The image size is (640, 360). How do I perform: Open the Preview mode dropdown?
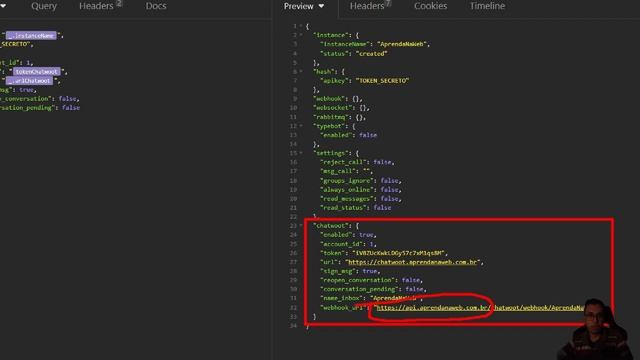(304, 6)
